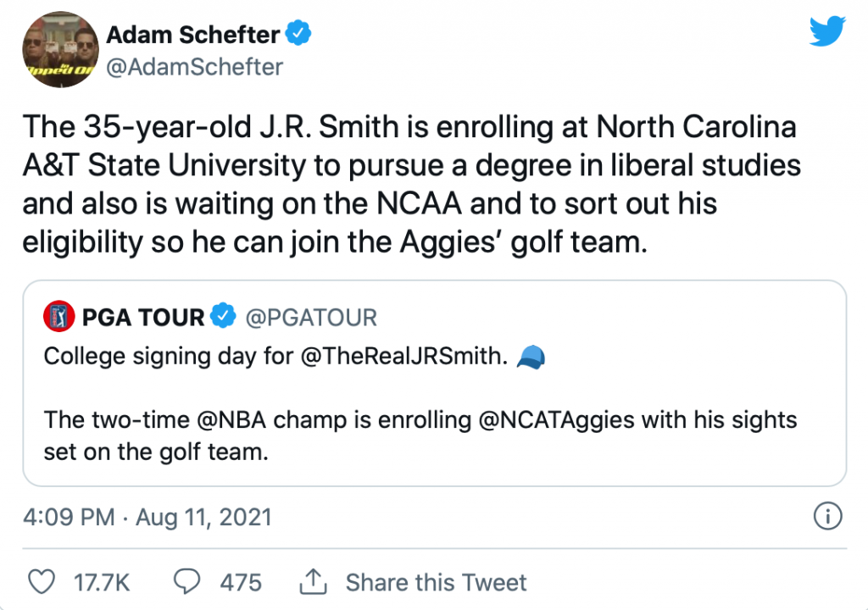The width and height of the screenshot is (868, 610).
Task: Click Adam Schefter's verified badge
Action: 298,35
